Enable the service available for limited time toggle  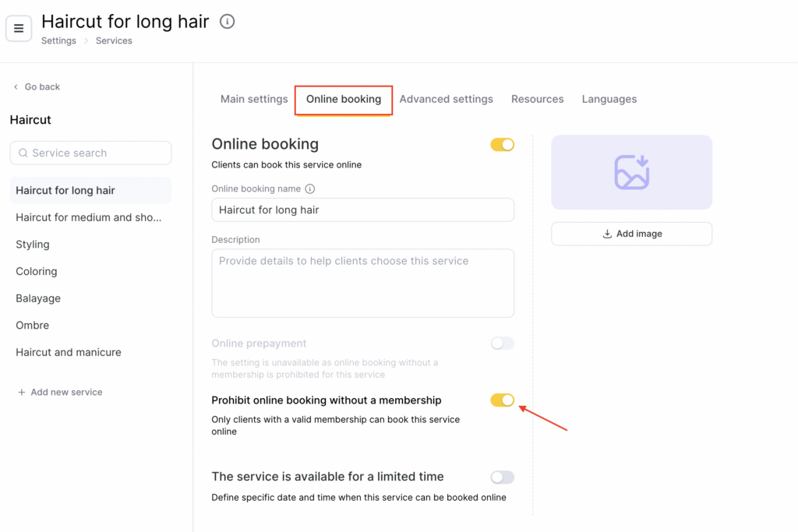point(502,477)
